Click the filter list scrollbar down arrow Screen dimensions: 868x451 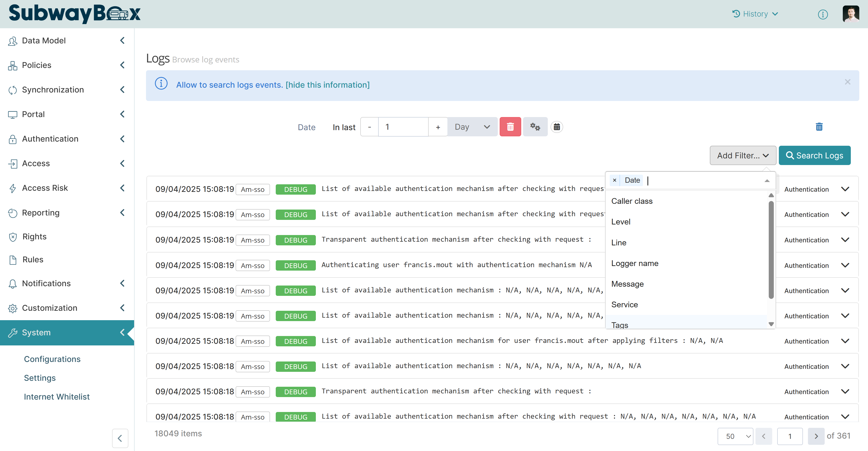771,324
